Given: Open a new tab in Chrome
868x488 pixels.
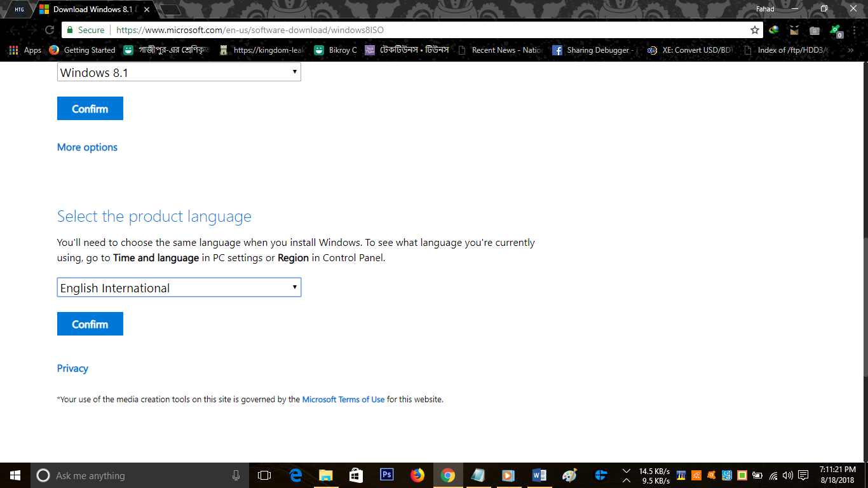Looking at the screenshot, I should (170, 10).
